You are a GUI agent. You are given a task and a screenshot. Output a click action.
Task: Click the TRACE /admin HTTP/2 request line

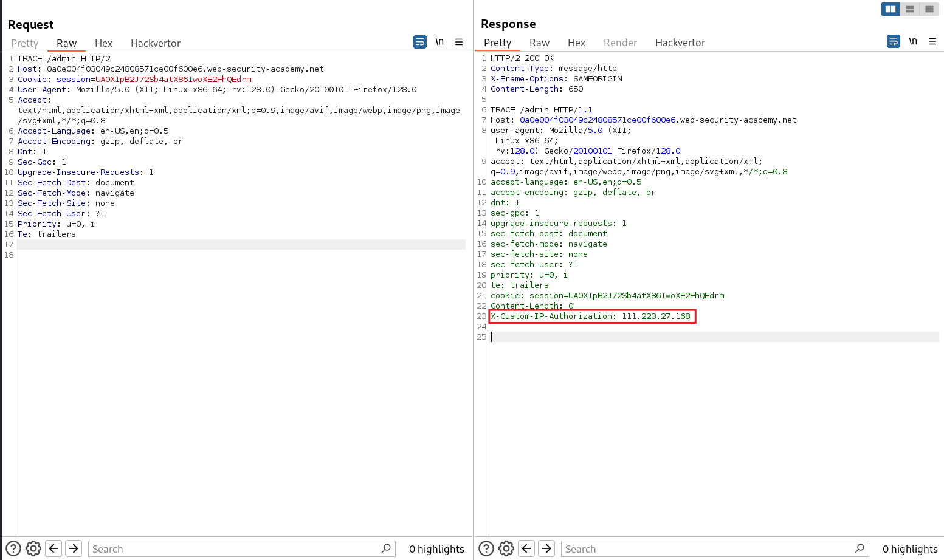click(64, 59)
